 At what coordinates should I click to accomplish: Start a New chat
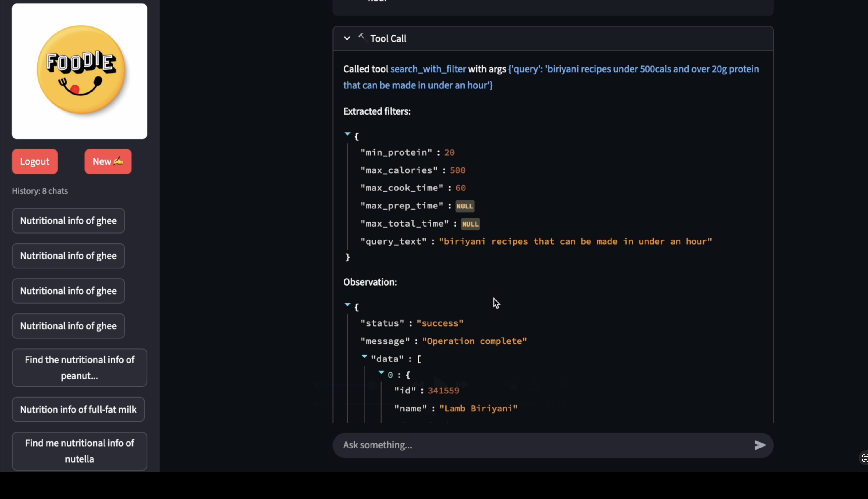click(108, 161)
